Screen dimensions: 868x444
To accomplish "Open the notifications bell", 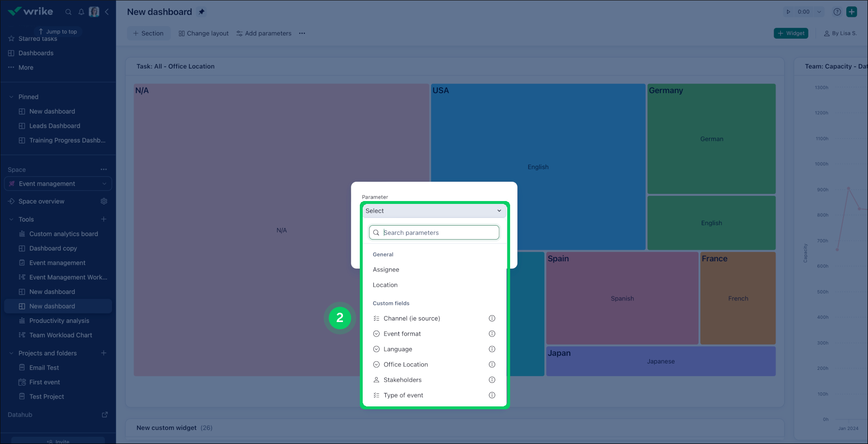I will [x=81, y=12].
